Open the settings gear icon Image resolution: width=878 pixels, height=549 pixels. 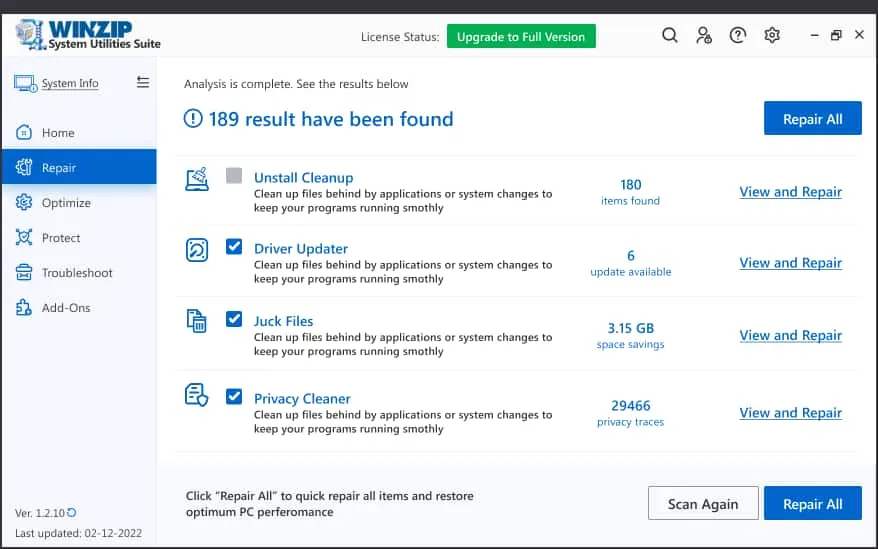pos(772,35)
